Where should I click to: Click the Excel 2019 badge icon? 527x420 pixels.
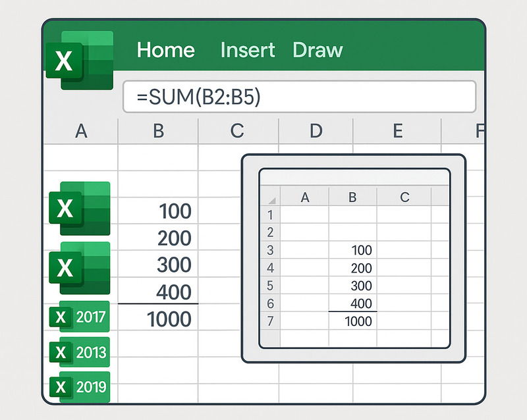pyautogui.click(x=80, y=386)
